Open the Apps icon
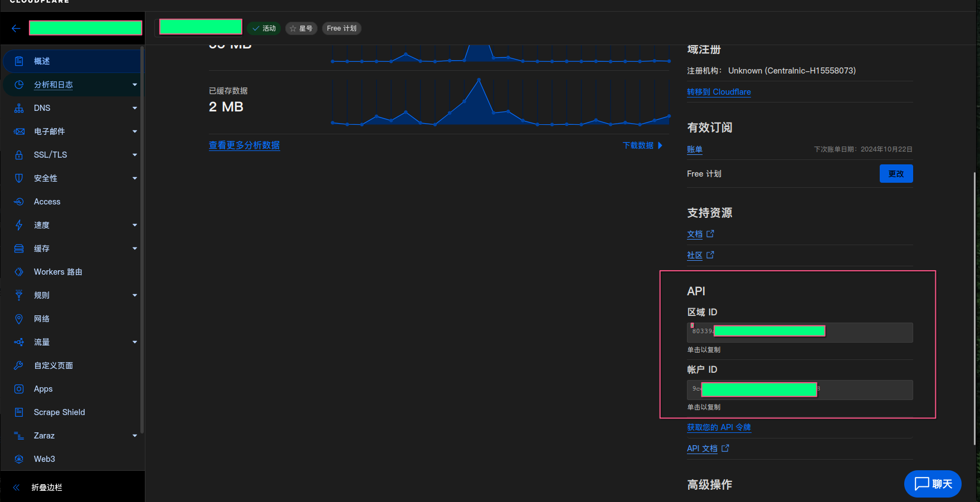This screenshot has width=980, height=502. click(x=19, y=389)
